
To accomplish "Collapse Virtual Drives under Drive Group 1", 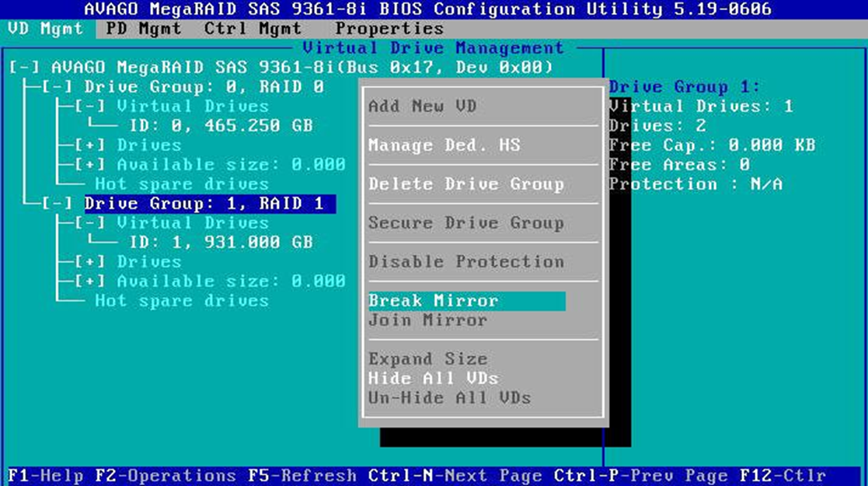I will tap(89, 222).
